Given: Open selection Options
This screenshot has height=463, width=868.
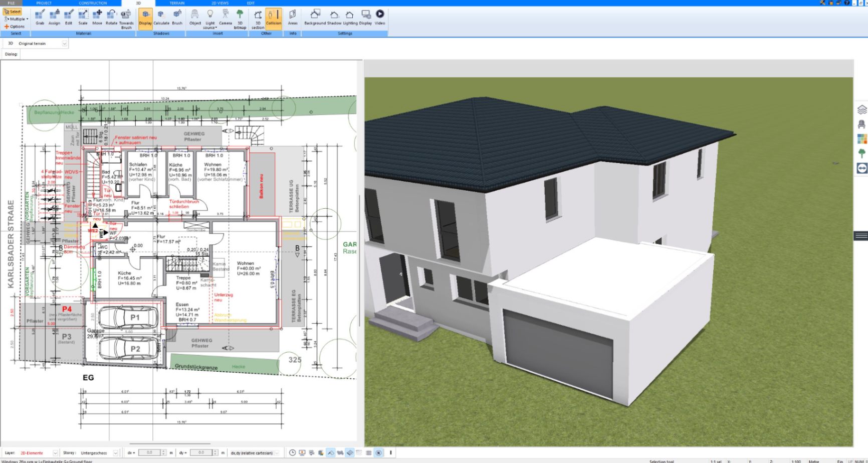Looking at the screenshot, I should click(x=15, y=27).
